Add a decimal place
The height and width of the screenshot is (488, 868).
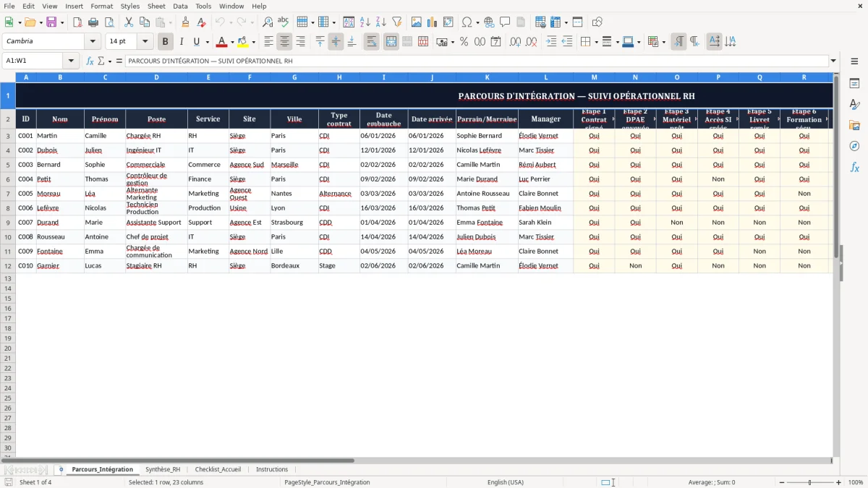click(x=514, y=42)
